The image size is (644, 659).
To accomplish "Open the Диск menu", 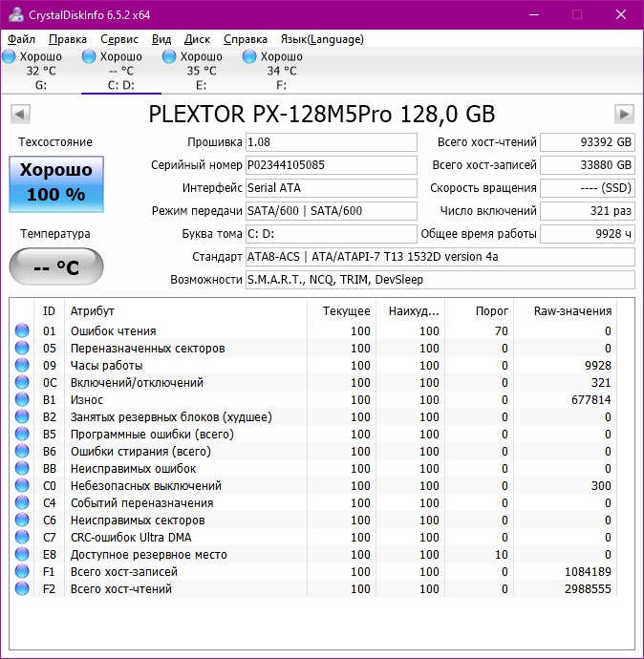I will coord(197,39).
